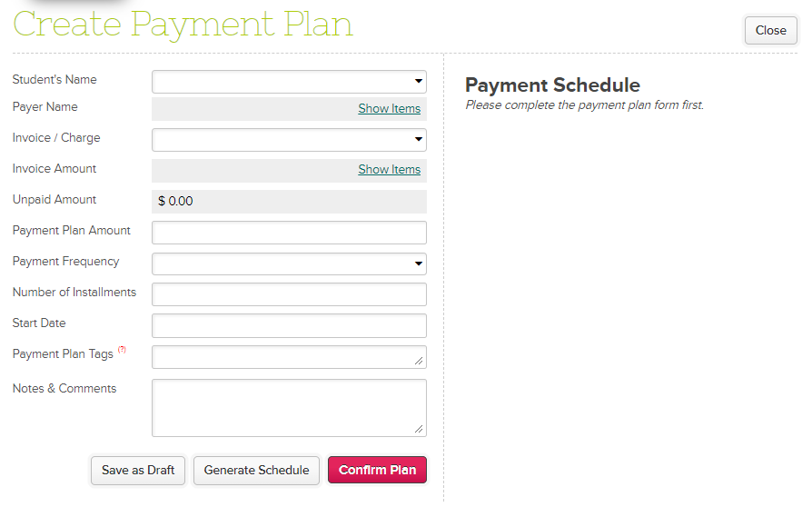Click the Generate Schedule button

(x=256, y=471)
